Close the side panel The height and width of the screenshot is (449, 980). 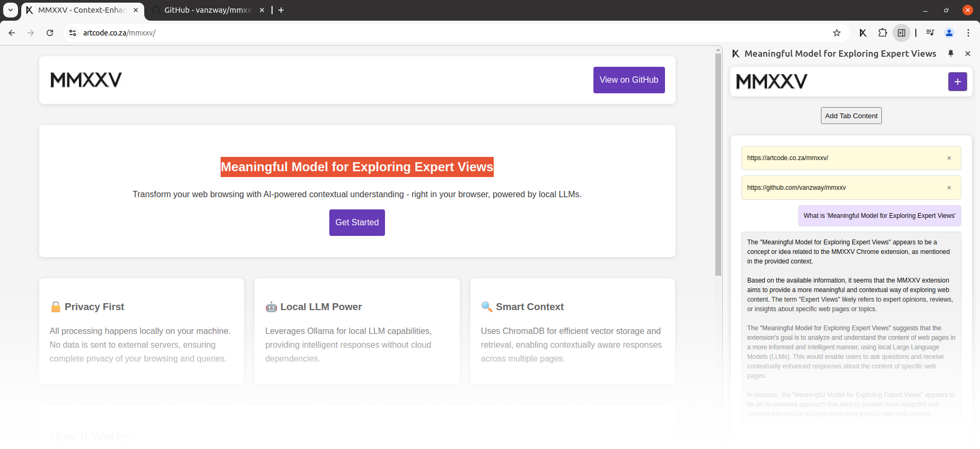point(968,54)
